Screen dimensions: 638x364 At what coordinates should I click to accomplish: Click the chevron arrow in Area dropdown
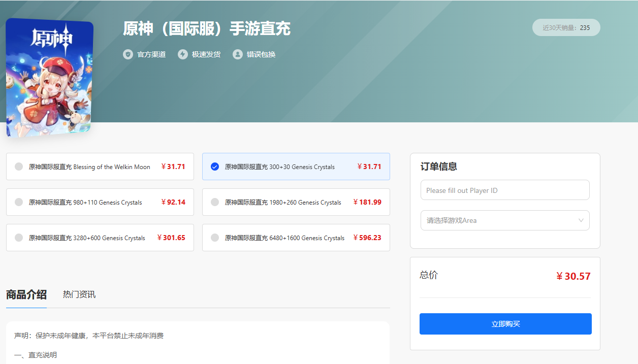pos(581,220)
